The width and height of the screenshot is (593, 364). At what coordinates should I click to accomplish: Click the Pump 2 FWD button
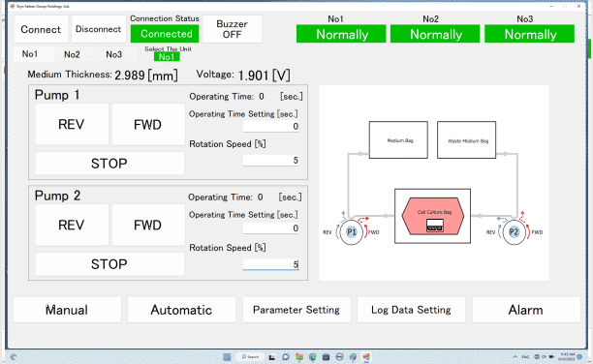[148, 225]
